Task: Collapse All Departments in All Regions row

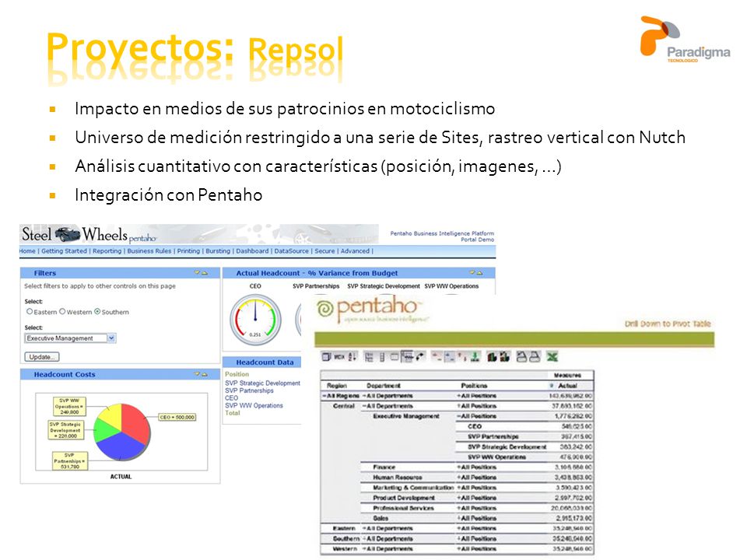Action: 364,396
